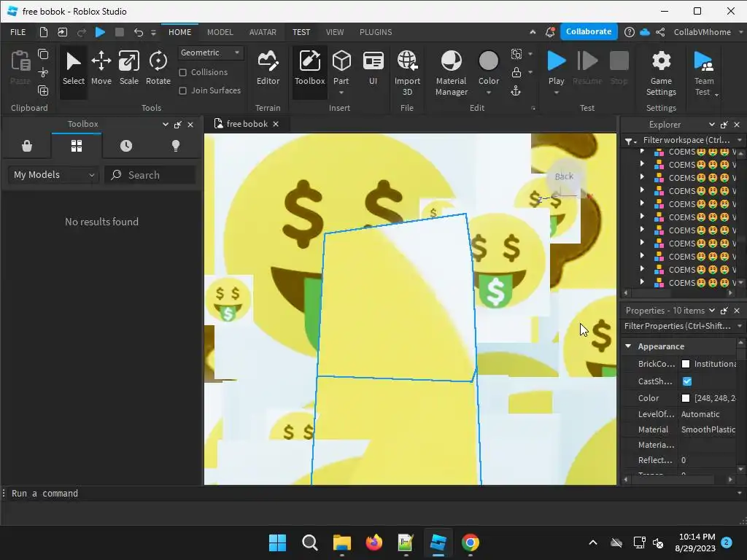This screenshot has width=747, height=560.
Task: Open Toolbox Marketplace tab (bag icon)
Action: tap(27, 146)
